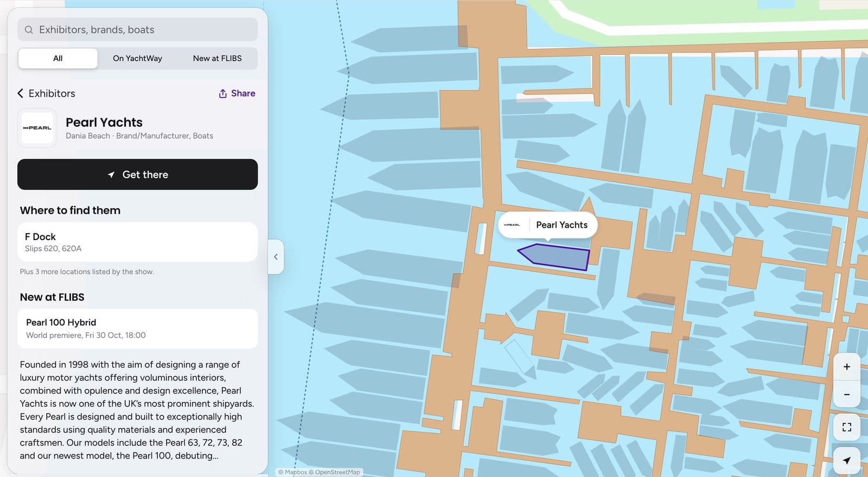Select the All filter tab

coord(58,59)
